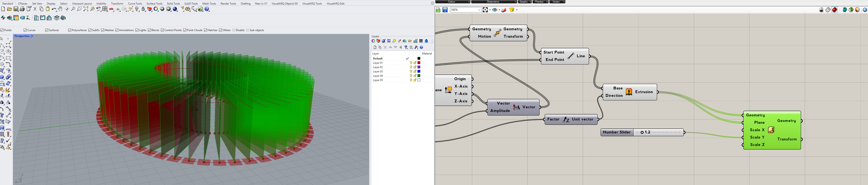Image resolution: width=868 pixels, height=185 pixels.
Task: Expand the Graphs panel plus button
Action: 530,2
